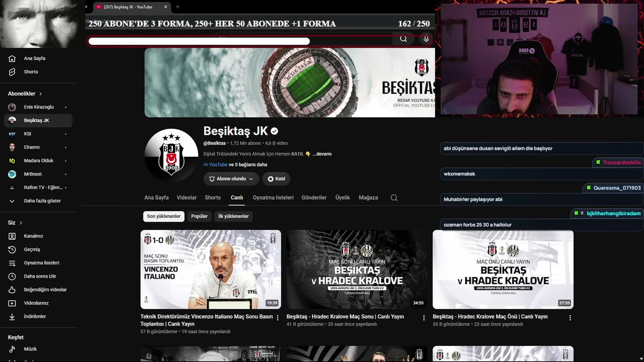Screen dimensions: 644x362
Task: Close the Beşiktaş JK YouTube browser tab
Action: (x=166, y=7)
